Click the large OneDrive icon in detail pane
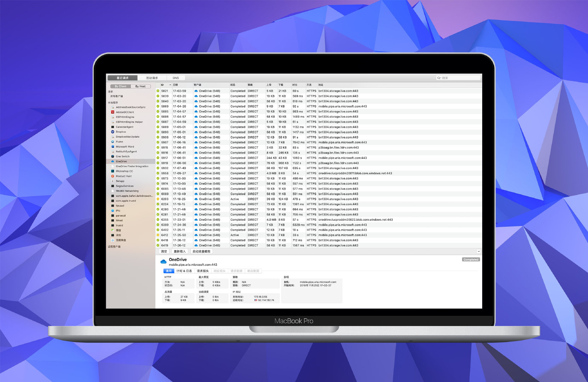Viewport: 588px width, 382px height. click(x=163, y=262)
